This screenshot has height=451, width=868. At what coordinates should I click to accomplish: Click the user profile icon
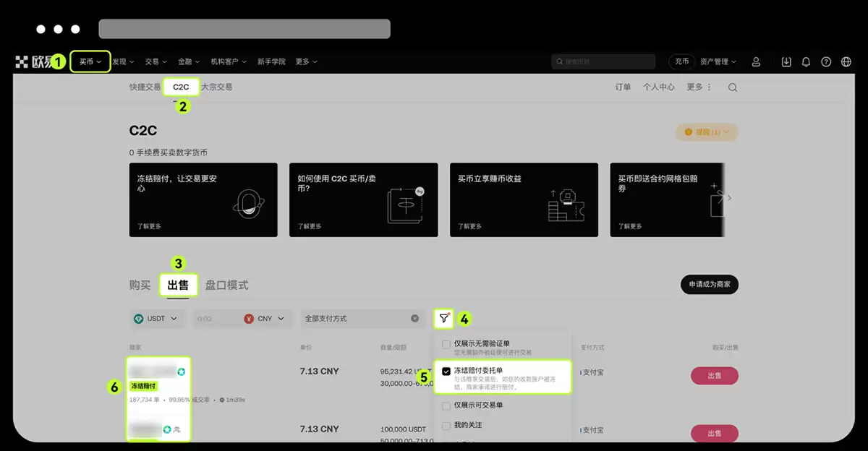tap(756, 61)
